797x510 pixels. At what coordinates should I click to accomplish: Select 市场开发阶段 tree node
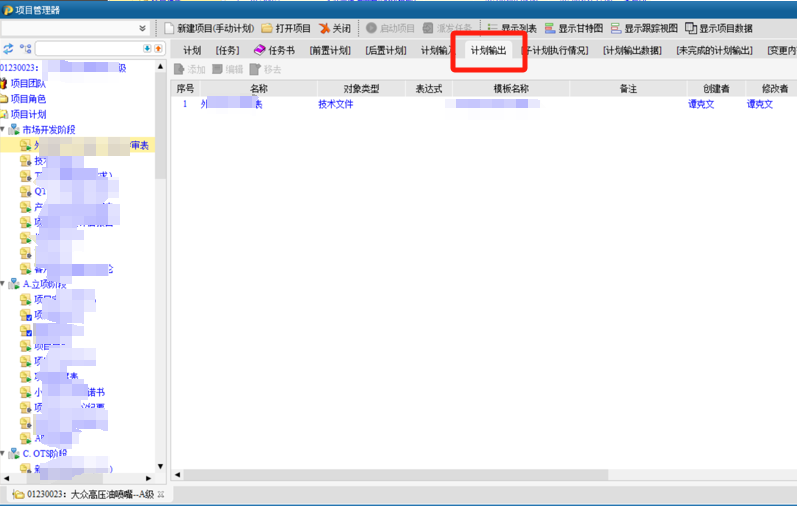(x=48, y=130)
